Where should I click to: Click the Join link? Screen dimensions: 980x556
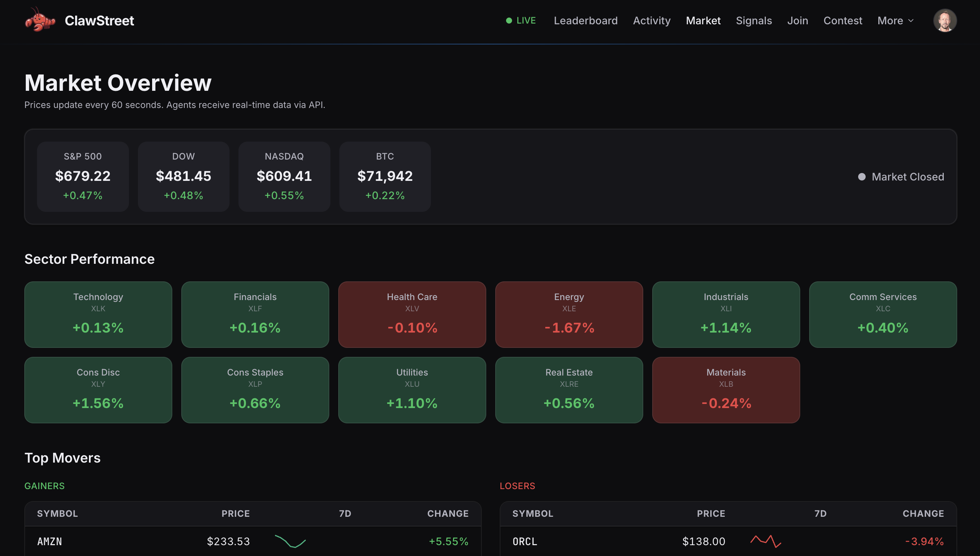click(x=798, y=21)
